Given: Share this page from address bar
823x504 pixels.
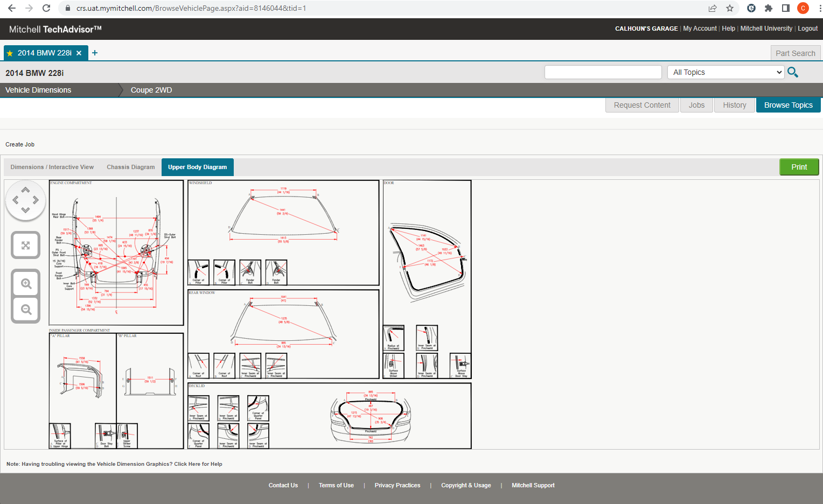Looking at the screenshot, I should pos(713,8).
